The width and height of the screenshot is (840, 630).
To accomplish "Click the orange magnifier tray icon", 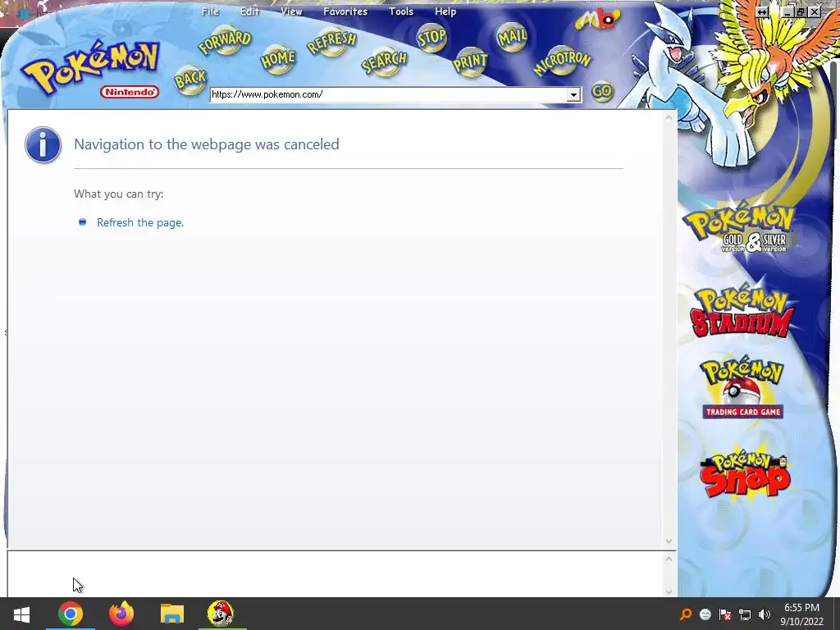I will [686, 614].
